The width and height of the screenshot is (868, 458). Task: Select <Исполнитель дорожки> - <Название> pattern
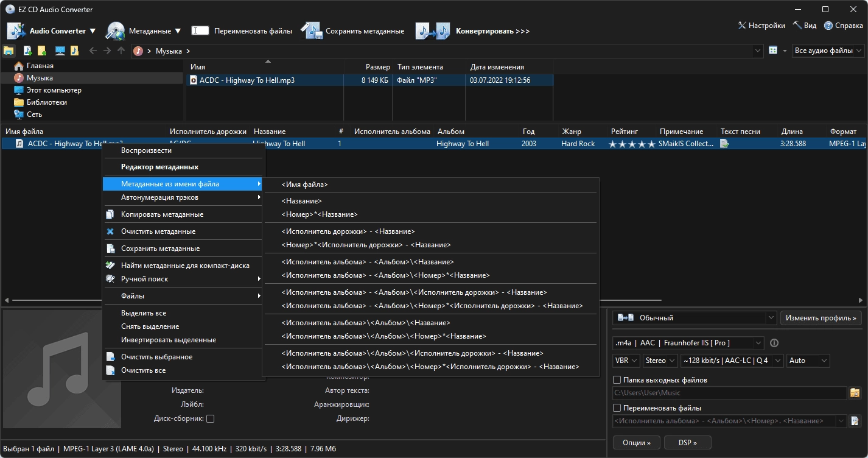pyautogui.click(x=431, y=231)
